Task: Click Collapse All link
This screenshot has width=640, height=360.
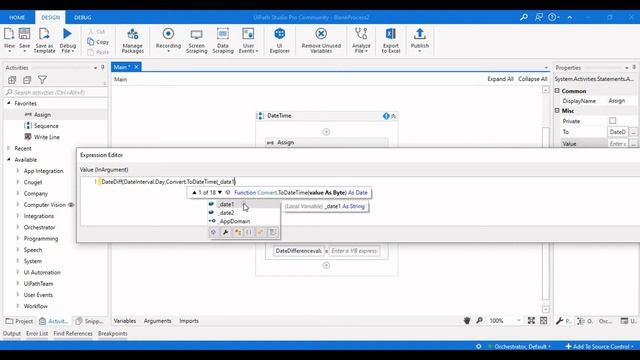Action: tap(533, 79)
